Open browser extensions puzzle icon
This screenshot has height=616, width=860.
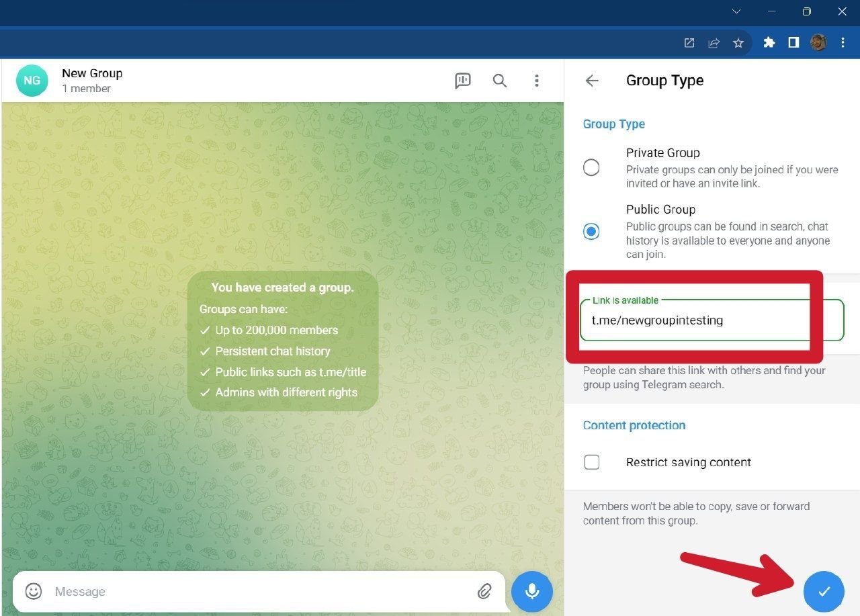coord(769,43)
